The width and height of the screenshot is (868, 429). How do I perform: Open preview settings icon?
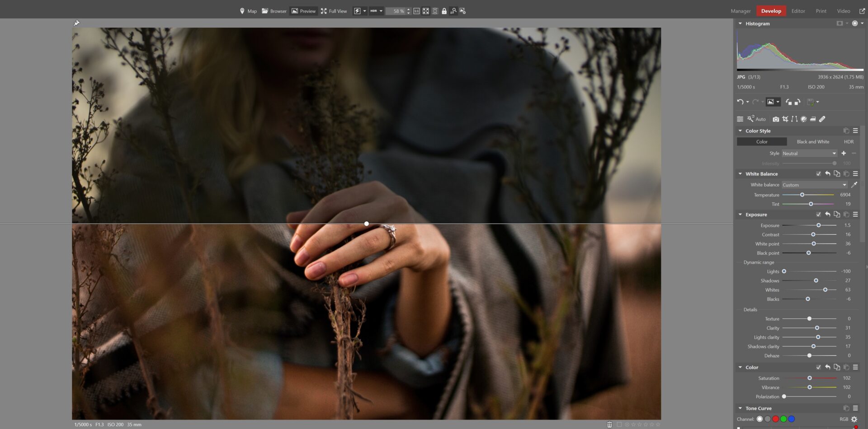tap(462, 11)
